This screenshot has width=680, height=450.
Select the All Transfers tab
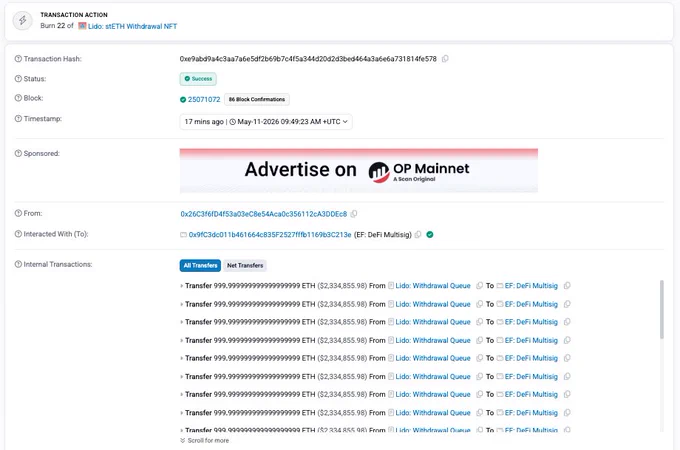click(200, 265)
